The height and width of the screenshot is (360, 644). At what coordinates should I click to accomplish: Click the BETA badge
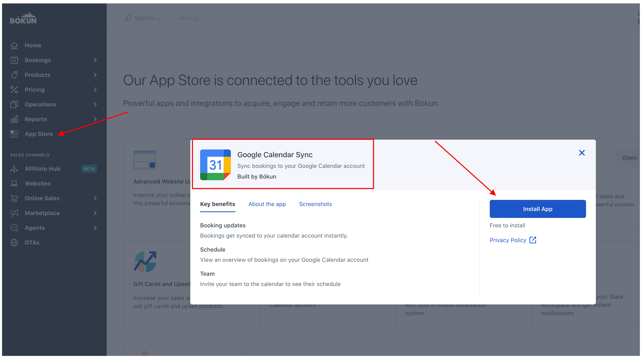tap(89, 169)
